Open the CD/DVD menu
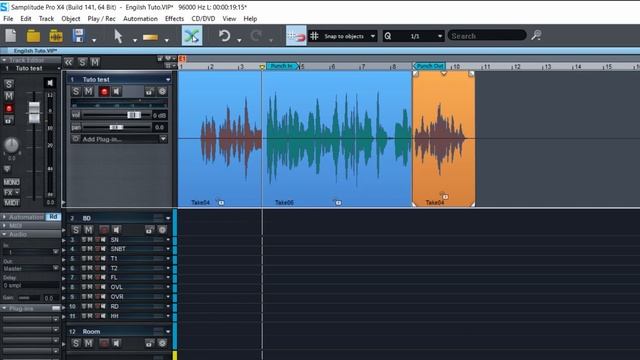Viewport: 640px width, 360px height. 203,19
